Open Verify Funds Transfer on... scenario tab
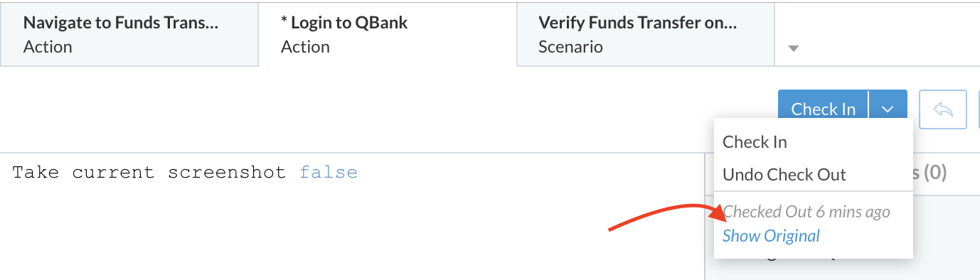 (x=646, y=33)
